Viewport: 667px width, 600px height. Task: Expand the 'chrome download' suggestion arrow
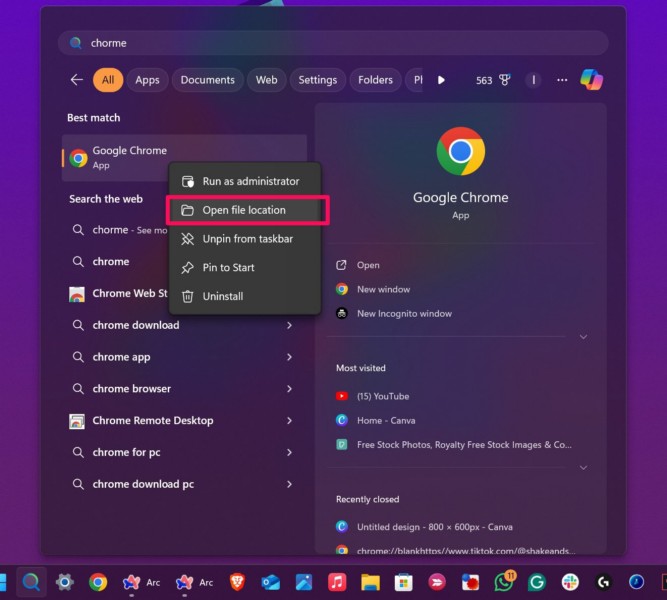[289, 325]
